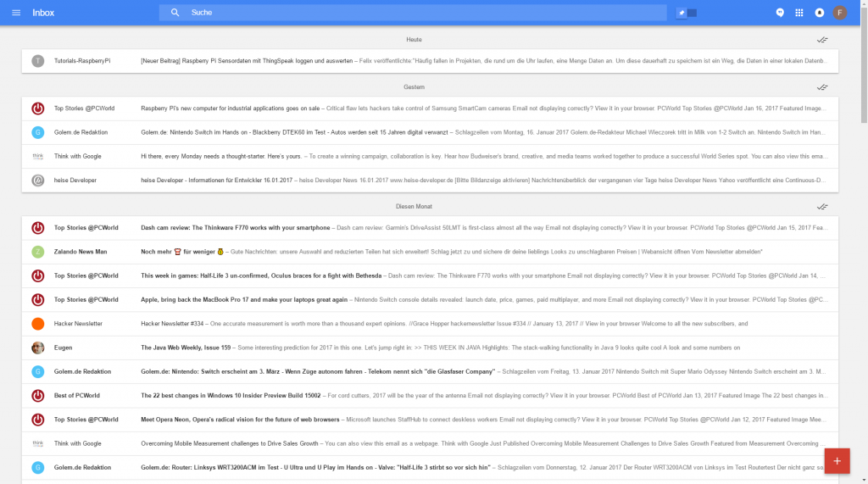Click the Zalando News Man avatar

coord(37,252)
